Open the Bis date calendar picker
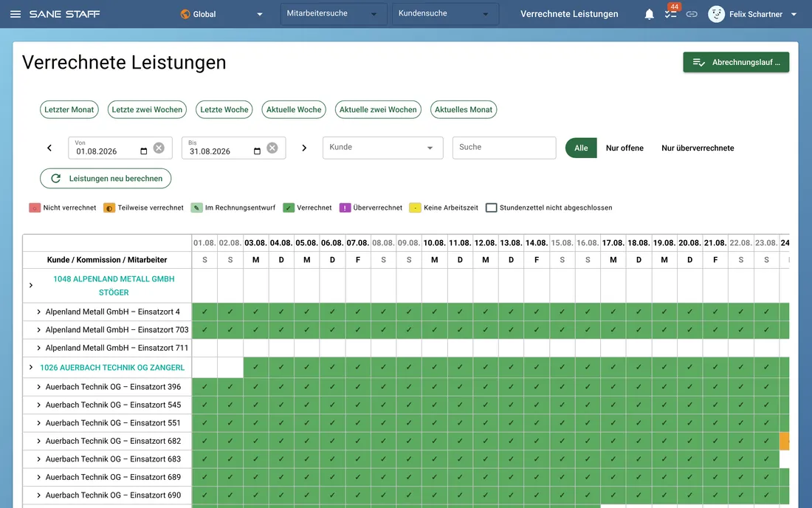 [x=257, y=151]
